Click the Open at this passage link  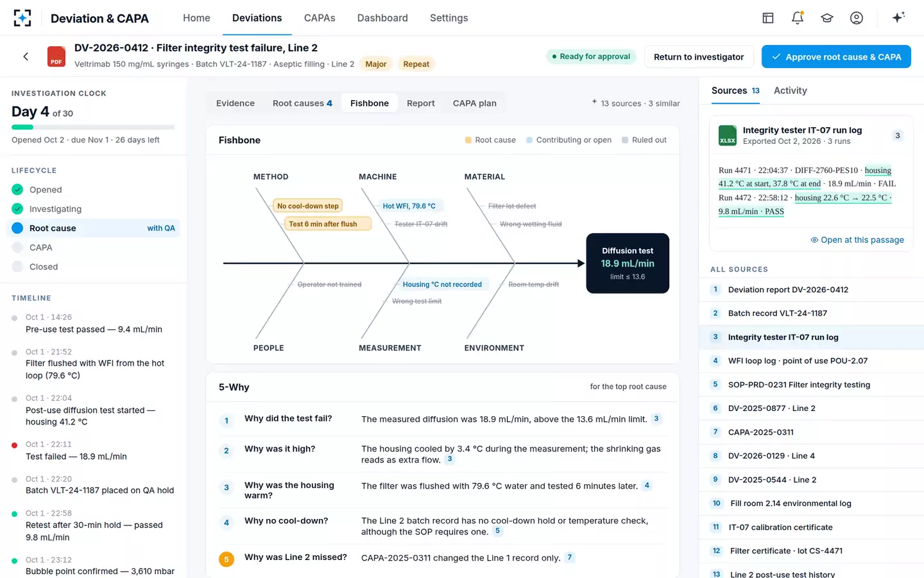857,240
